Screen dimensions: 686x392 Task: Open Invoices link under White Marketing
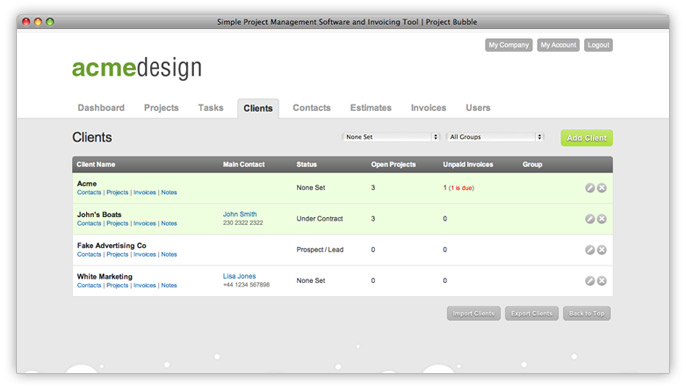[145, 286]
